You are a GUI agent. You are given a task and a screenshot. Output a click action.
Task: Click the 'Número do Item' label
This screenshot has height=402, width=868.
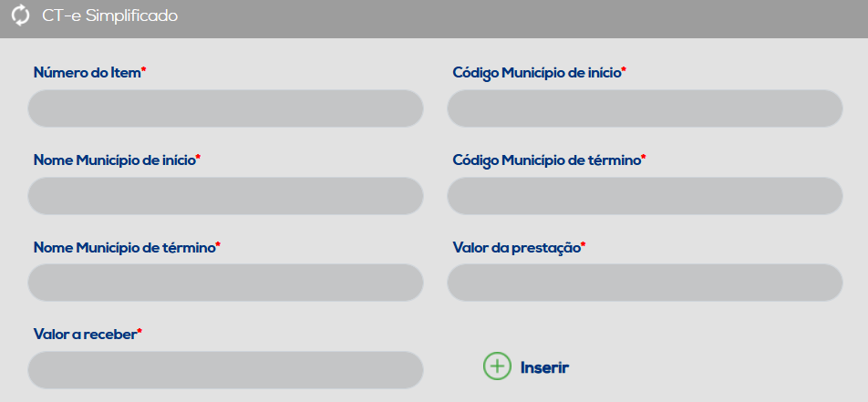point(87,73)
